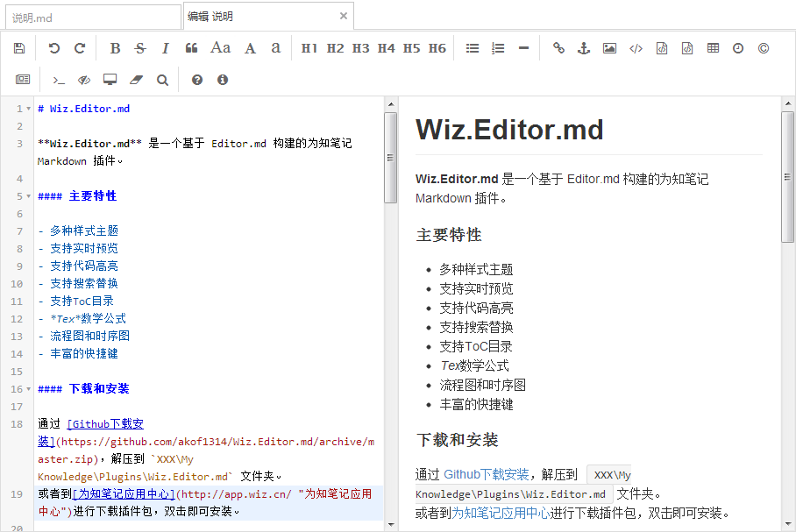796x532 pixels.
Task: Clear the editor with eraser icon
Action: tap(136, 80)
